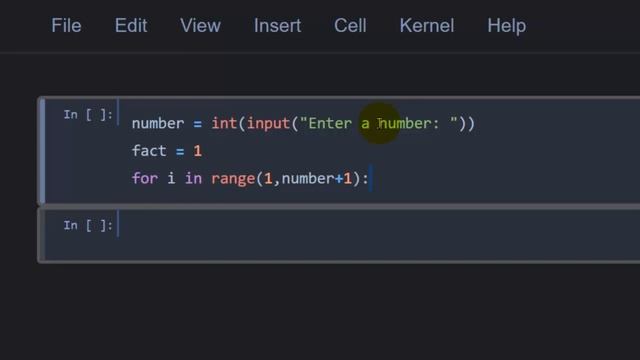
Task: Open the Help menu
Action: coord(507,26)
